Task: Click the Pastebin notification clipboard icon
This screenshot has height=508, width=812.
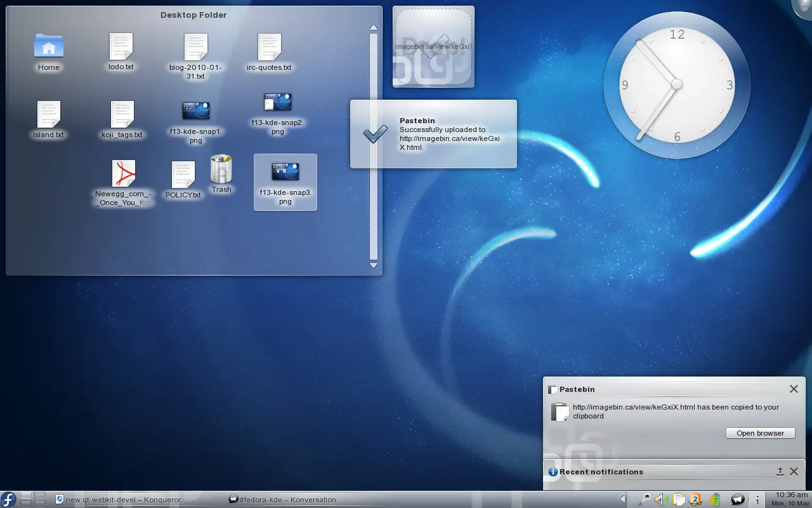Action: (x=560, y=411)
